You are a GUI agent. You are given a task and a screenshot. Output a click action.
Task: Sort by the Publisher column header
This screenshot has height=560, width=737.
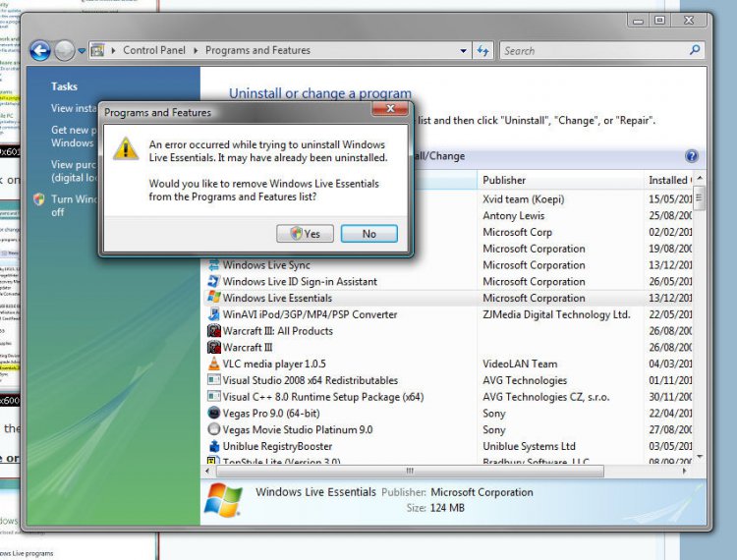pos(560,180)
